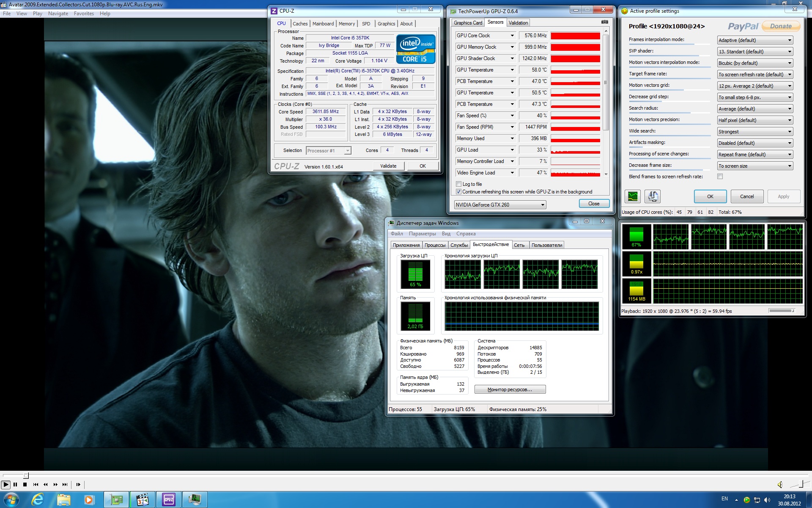Click the save-profile icon beside the chip icon

point(653,196)
